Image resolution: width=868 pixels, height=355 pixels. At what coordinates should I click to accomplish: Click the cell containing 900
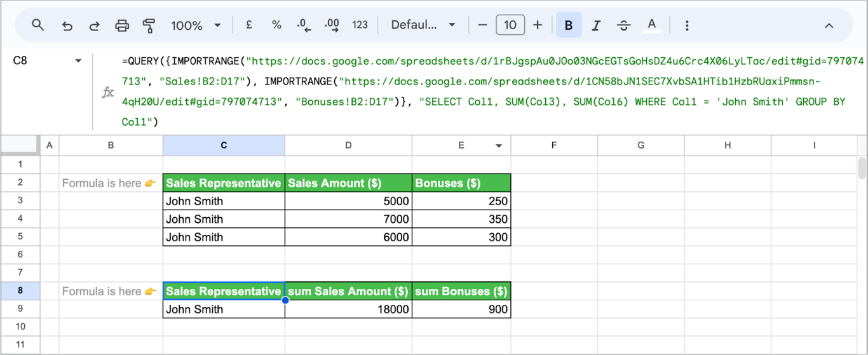[x=461, y=309]
